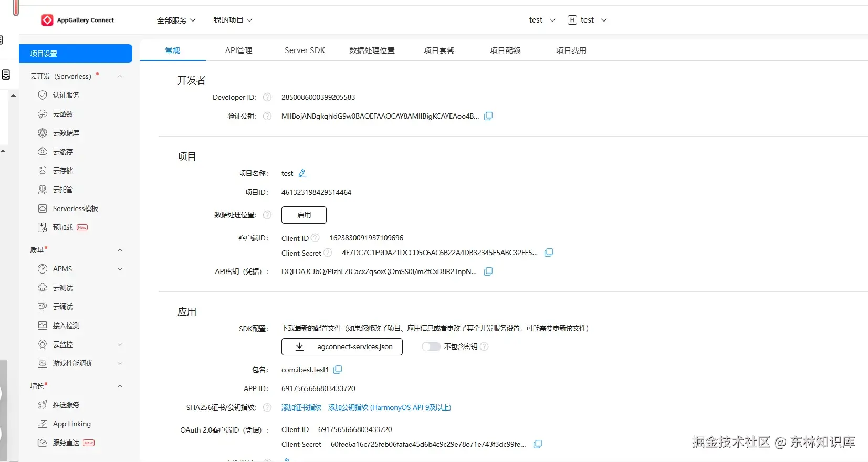Open the test app selector with H icon
The width and height of the screenshot is (868, 462).
(x=587, y=20)
